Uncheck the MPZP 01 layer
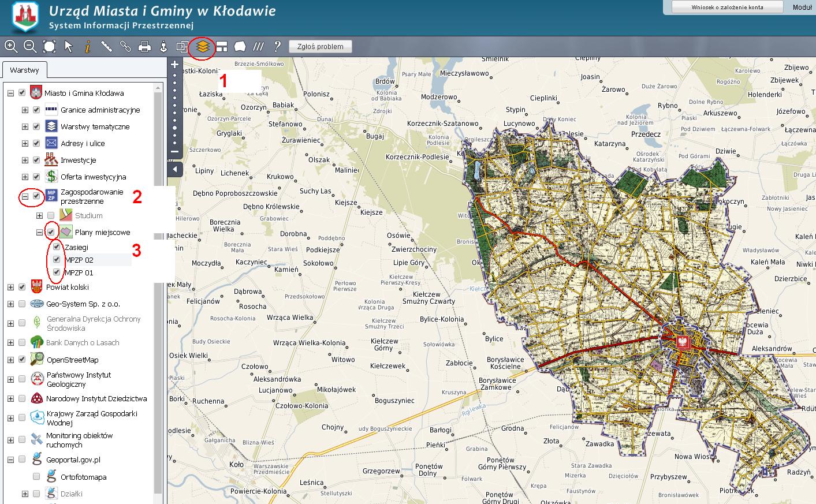The image size is (816, 504). tap(57, 272)
